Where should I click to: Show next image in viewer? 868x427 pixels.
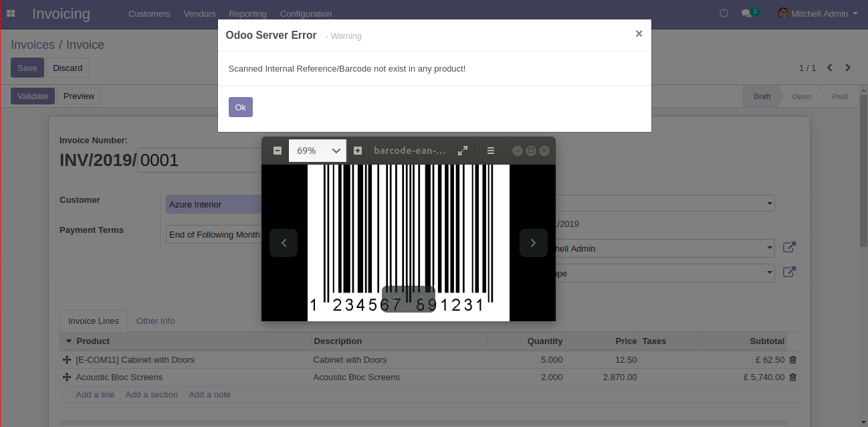pyautogui.click(x=533, y=243)
